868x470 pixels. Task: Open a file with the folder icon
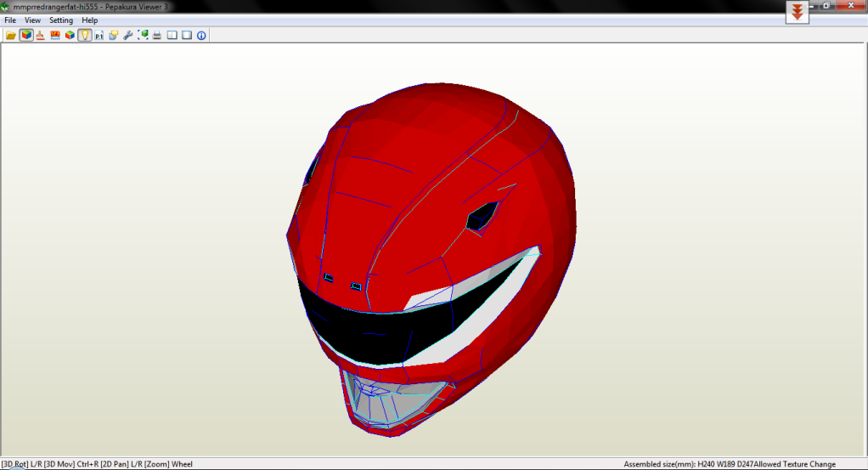coord(10,36)
